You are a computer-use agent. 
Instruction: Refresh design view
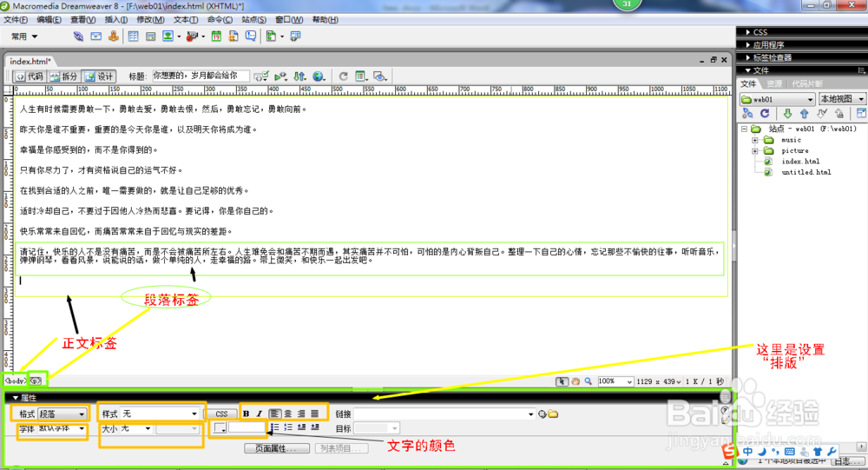click(x=343, y=76)
